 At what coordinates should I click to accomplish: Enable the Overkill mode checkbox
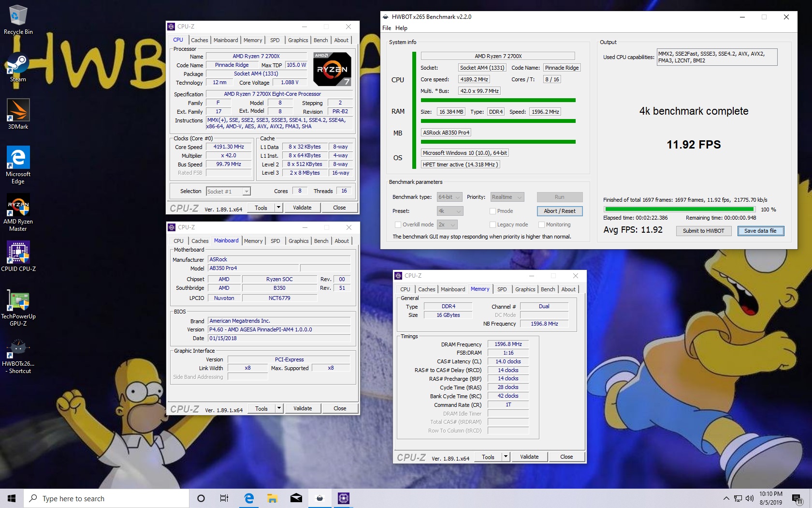click(x=398, y=224)
